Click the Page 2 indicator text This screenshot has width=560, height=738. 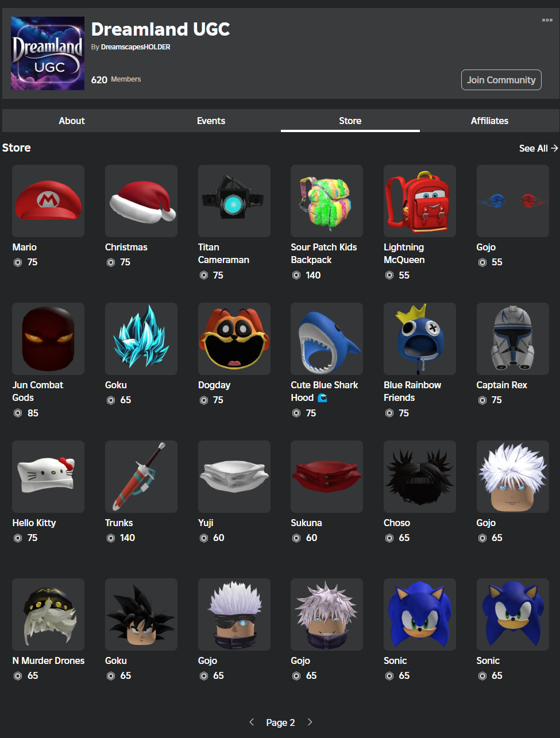coord(280,722)
